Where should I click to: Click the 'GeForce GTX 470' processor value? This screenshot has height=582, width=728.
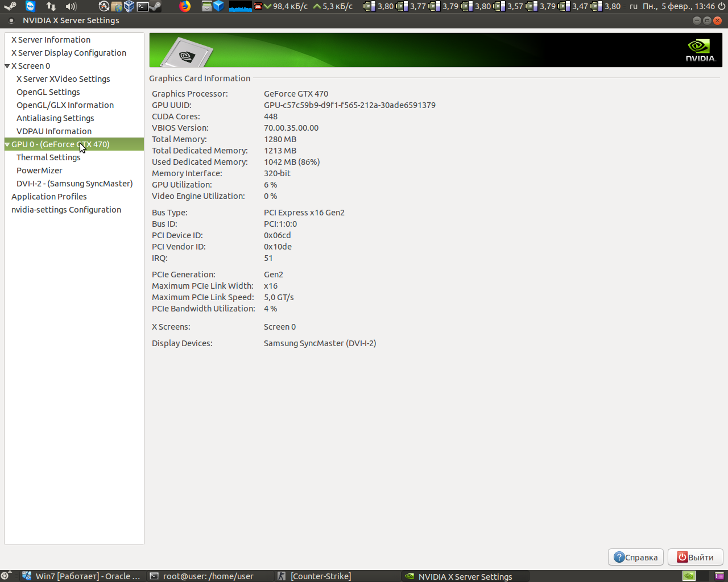296,94
